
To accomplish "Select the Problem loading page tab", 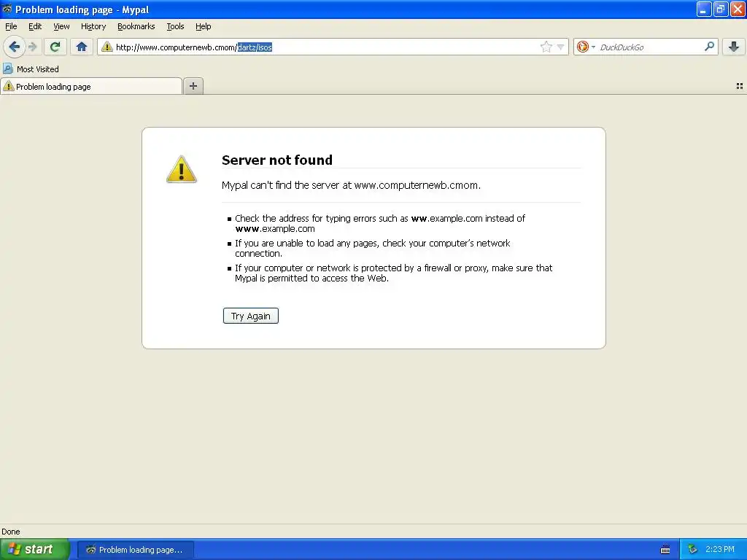I will (91, 86).
